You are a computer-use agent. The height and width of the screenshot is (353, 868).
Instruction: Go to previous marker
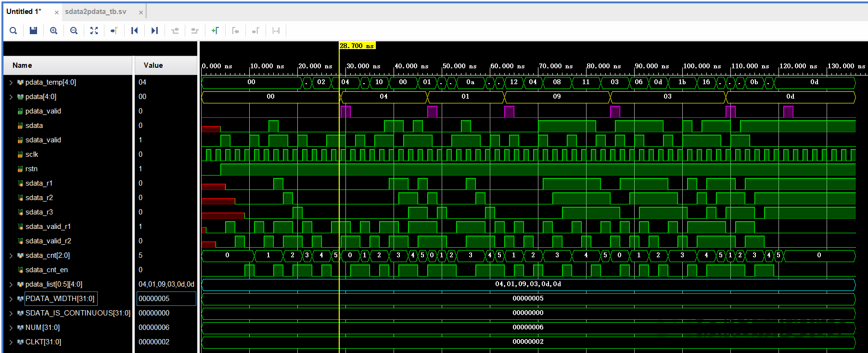click(235, 31)
